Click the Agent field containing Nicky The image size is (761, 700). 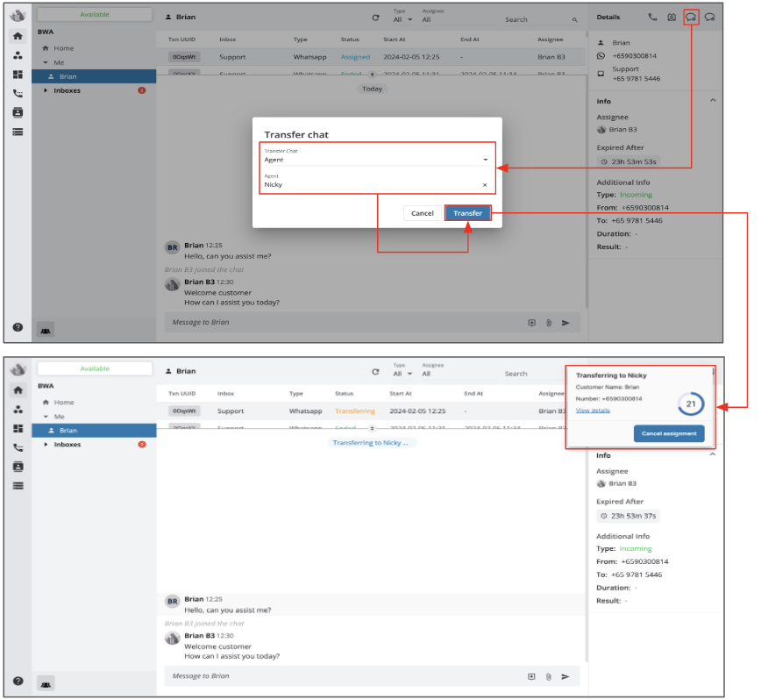(x=376, y=182)
